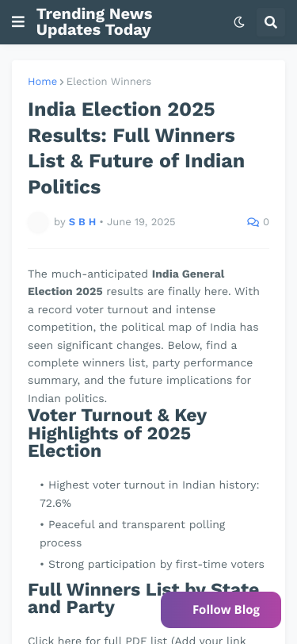The image size is (297, 644).
Task: Open the S B H author profile link
Action: pyautogui.click(x=82, y=222)
